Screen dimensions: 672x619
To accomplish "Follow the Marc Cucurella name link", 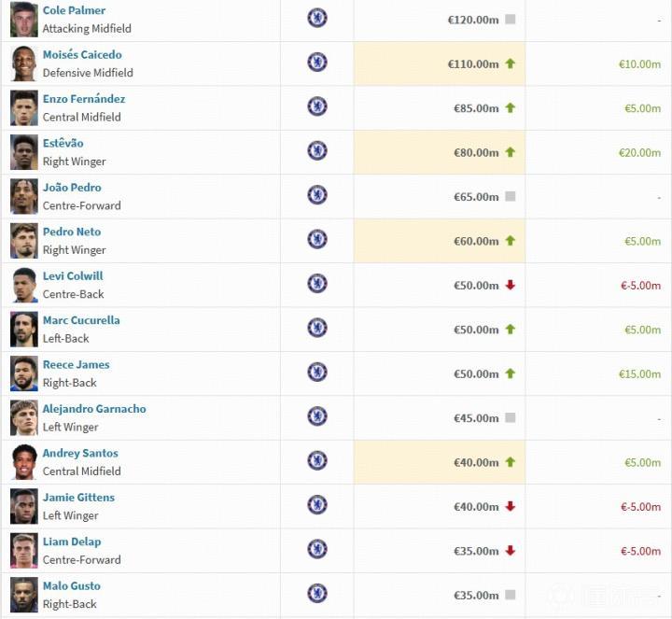I will pos(81,320).
